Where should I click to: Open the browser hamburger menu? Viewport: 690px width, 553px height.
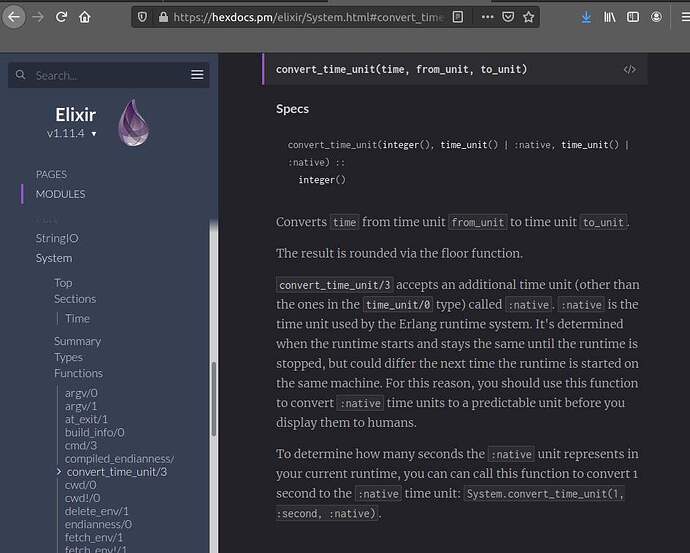click(685, 17)
